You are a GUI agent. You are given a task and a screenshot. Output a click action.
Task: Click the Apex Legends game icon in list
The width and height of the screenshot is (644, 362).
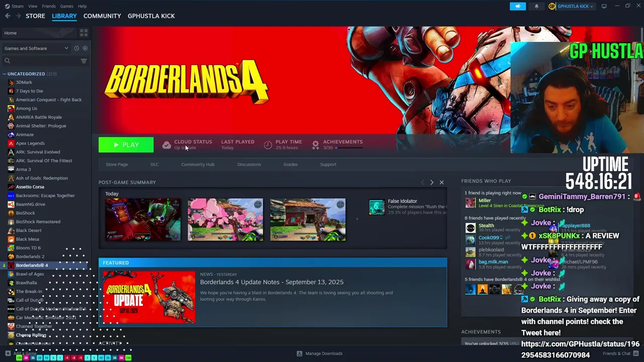click(11, 143)
